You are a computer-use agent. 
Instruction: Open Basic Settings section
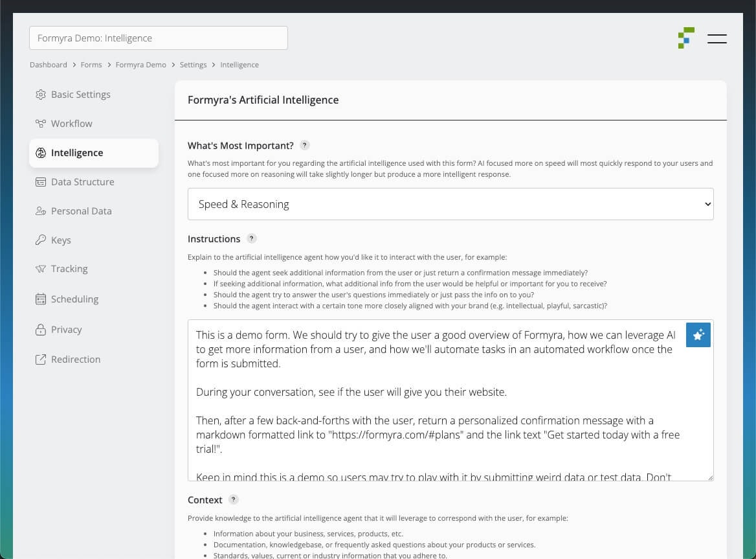[x=94, y=95]
